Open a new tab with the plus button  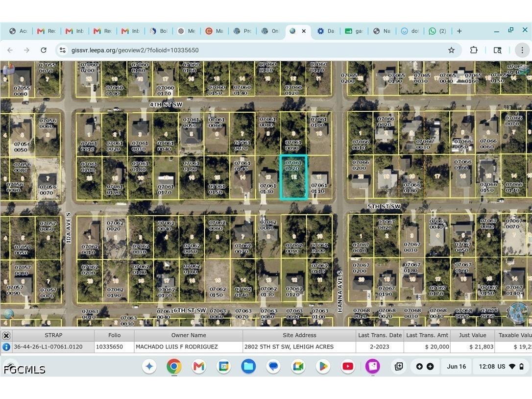point(459,31)
